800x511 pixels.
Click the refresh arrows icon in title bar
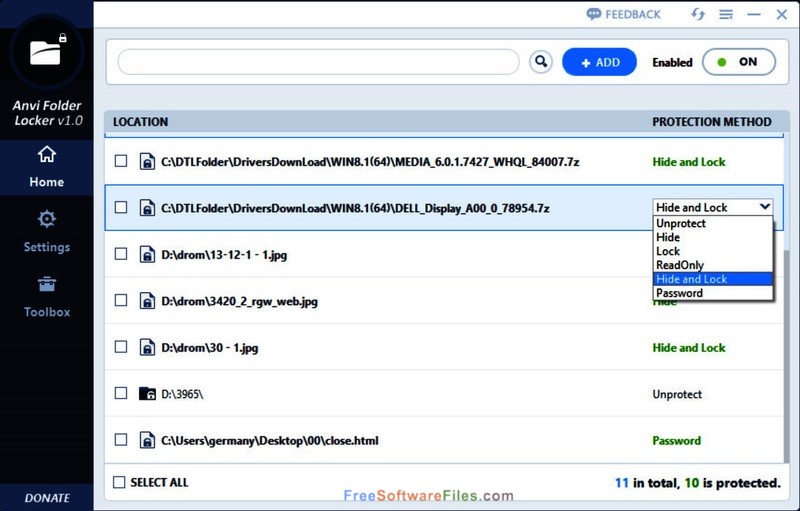(698, 14)
